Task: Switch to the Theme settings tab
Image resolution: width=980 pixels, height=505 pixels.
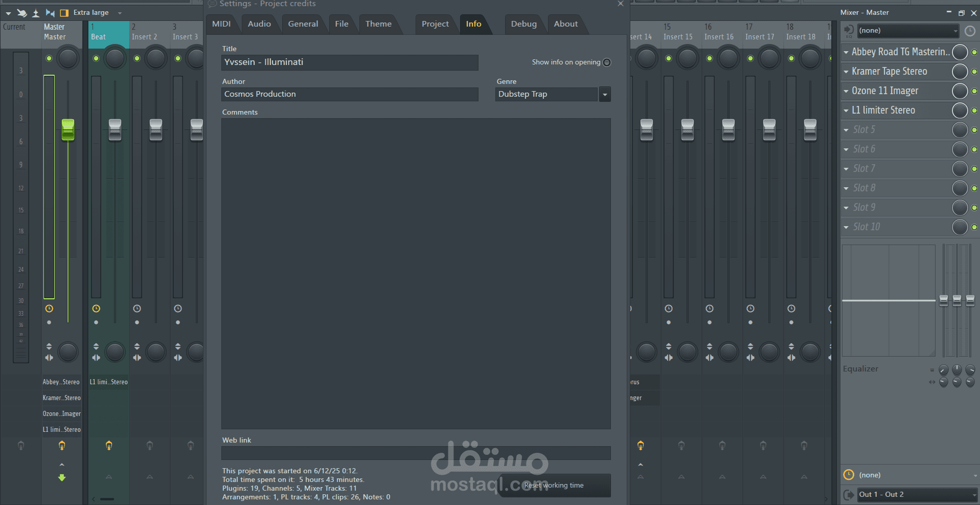Action: coord(378,24)
